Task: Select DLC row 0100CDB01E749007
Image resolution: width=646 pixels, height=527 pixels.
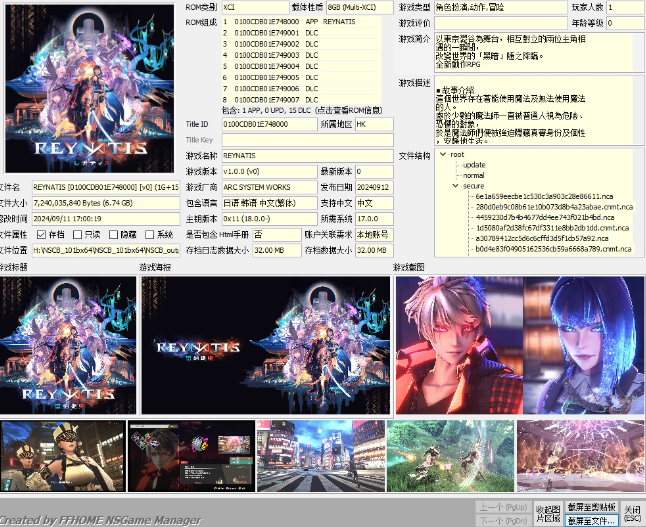Action: coord(300,100)
